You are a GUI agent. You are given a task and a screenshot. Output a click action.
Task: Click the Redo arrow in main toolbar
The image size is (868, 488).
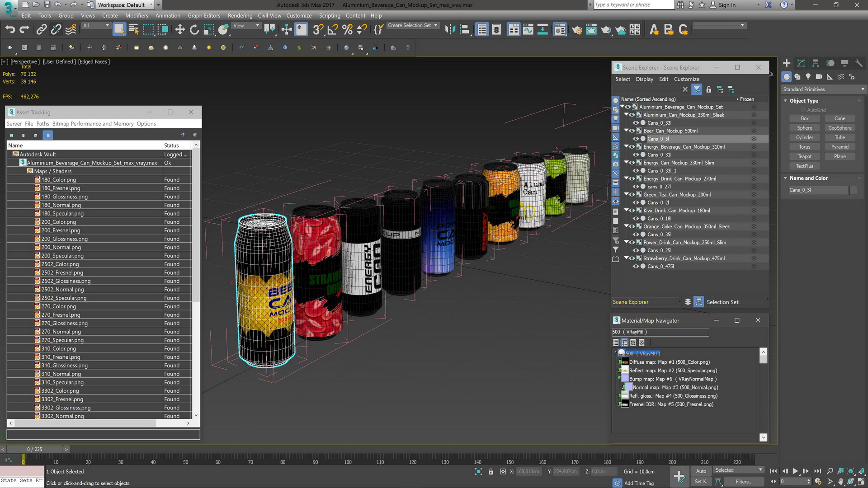click(x=24, y=30)
